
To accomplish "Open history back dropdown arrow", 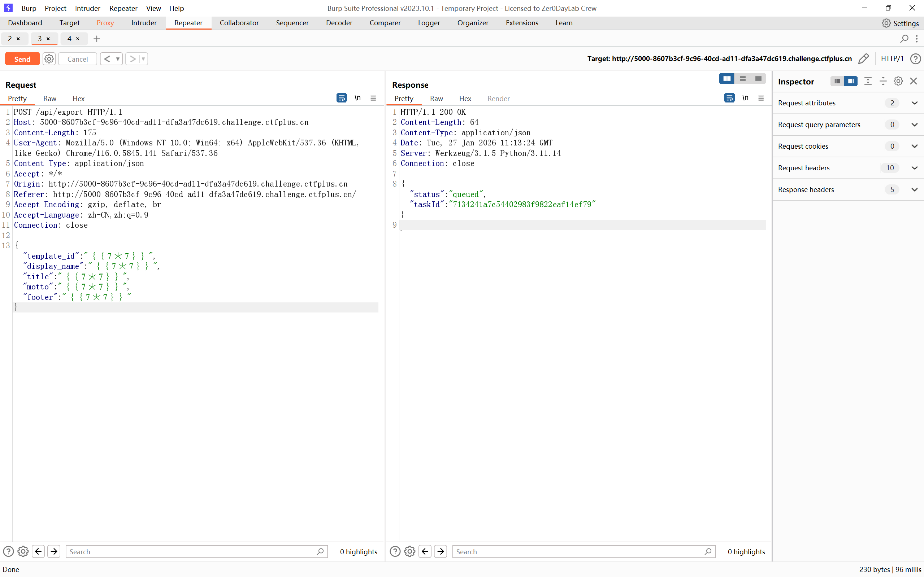I will coord(118,59).
